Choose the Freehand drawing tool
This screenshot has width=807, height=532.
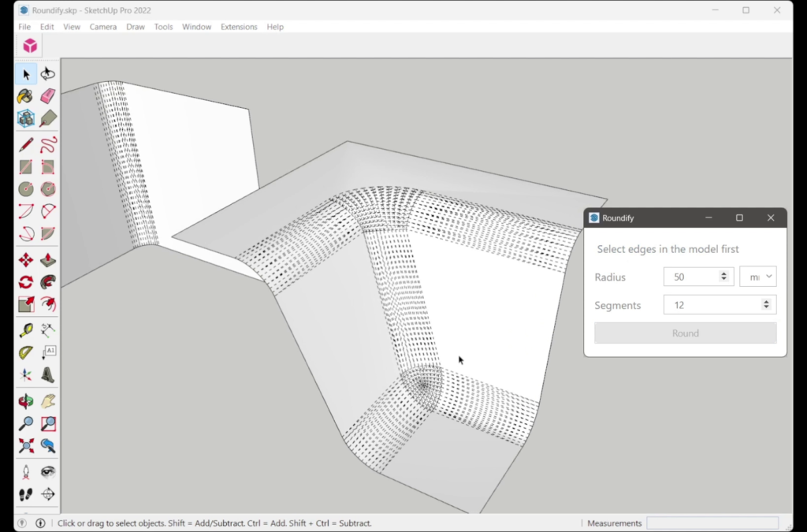[48, 144]
